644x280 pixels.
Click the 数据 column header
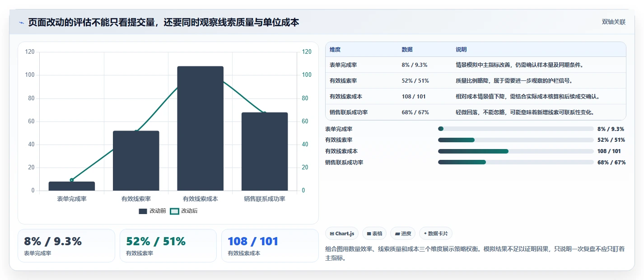coord(407,50)
